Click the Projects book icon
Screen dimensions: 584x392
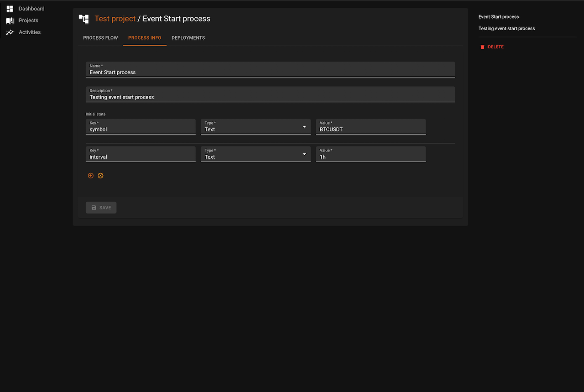(10, 21)
